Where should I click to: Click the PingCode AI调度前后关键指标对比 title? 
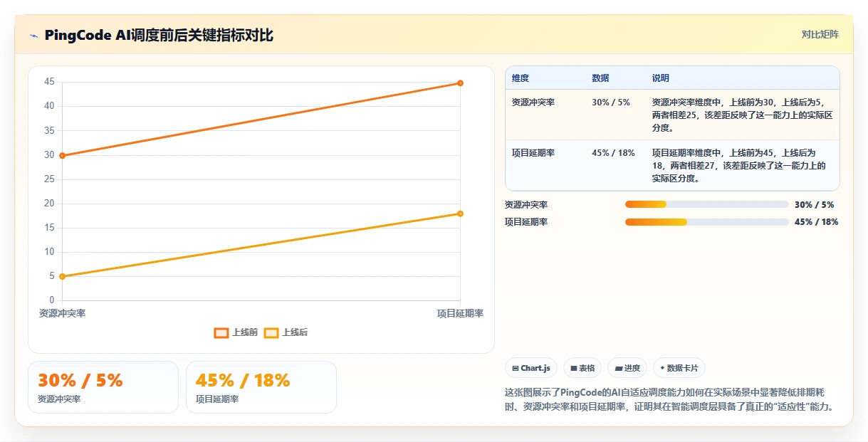(x=159, y=36)
